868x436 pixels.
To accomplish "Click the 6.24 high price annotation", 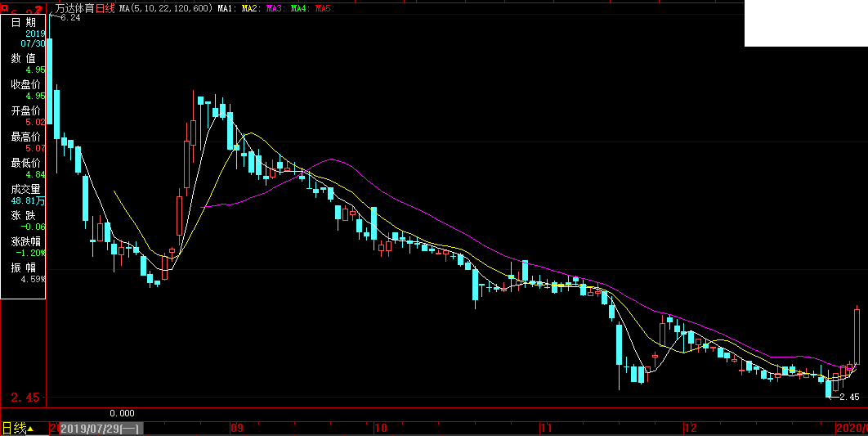I will (x=70, y=18).
